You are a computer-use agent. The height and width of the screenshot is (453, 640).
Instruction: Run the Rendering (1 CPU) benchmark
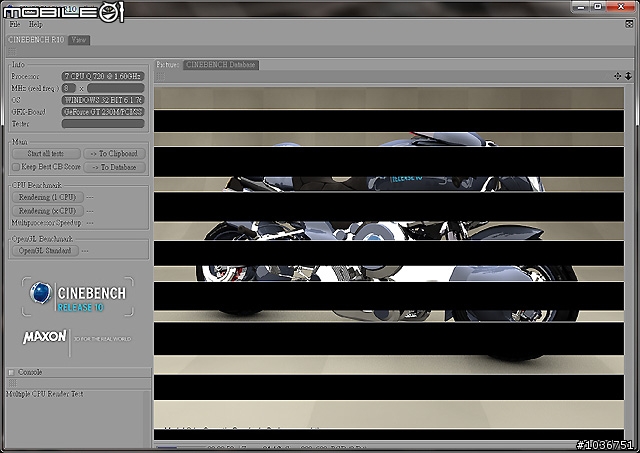pyautogui.click(x=48, y=197)
